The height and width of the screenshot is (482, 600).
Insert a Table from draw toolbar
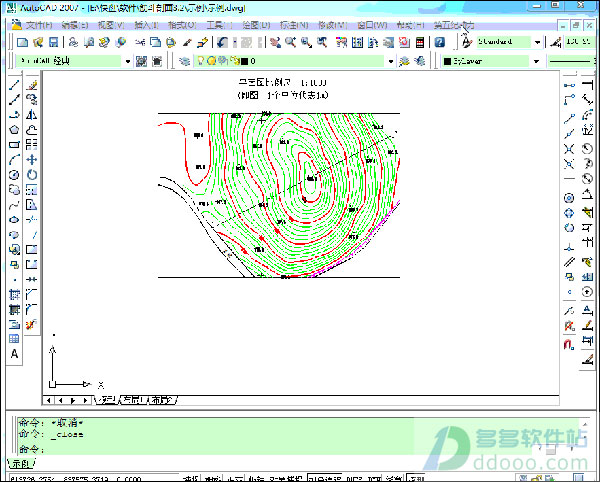coord(14,339)
